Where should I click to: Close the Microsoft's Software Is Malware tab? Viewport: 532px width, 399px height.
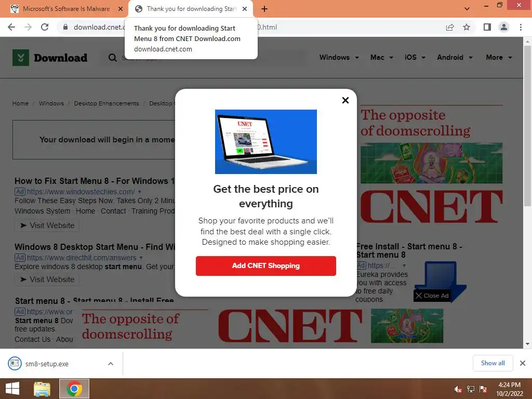tap(120, 9)
